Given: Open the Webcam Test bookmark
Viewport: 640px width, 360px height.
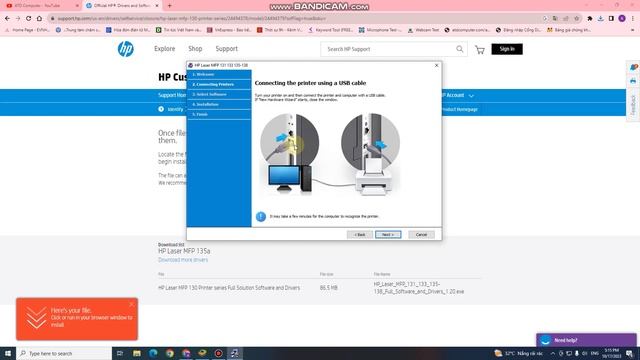Looking at the screenshot, I should (423, 30).
